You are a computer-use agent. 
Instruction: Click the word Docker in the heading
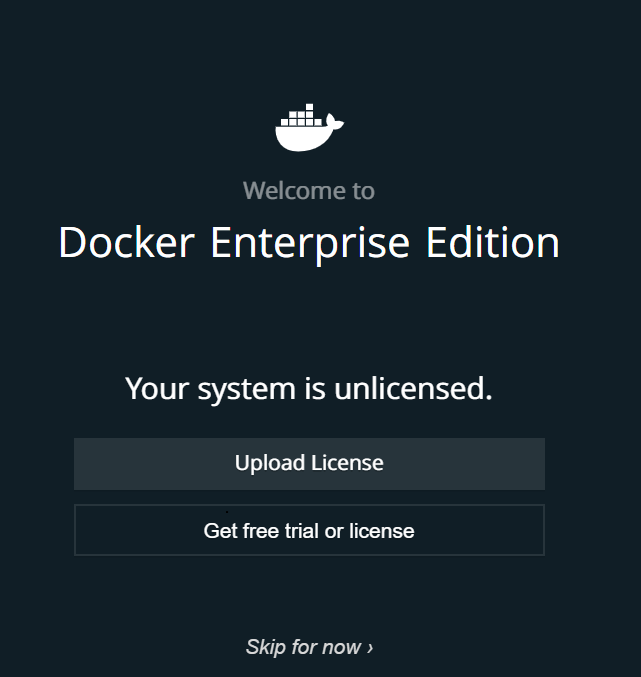click(125, 243)
